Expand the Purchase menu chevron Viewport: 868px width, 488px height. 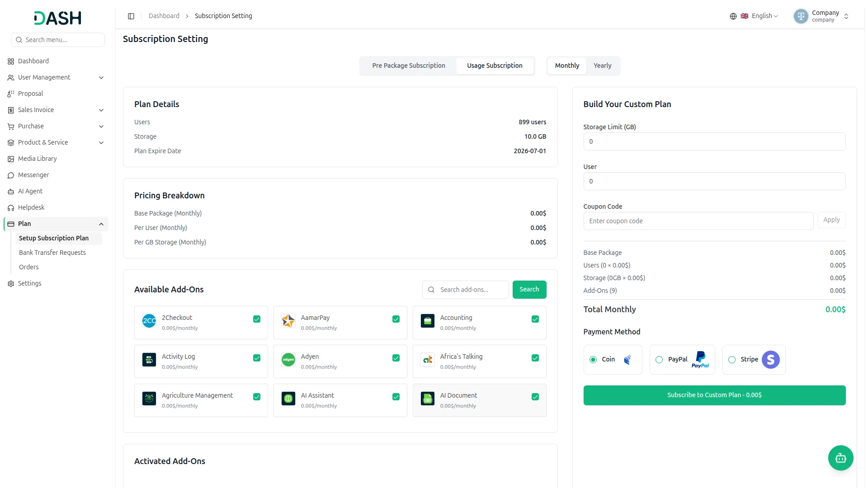[101, 127]
